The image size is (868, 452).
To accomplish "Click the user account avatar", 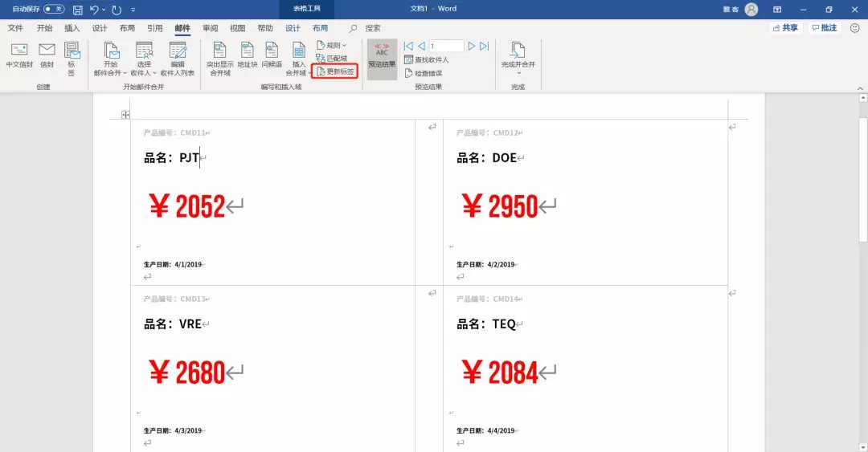I will point(751,10).
